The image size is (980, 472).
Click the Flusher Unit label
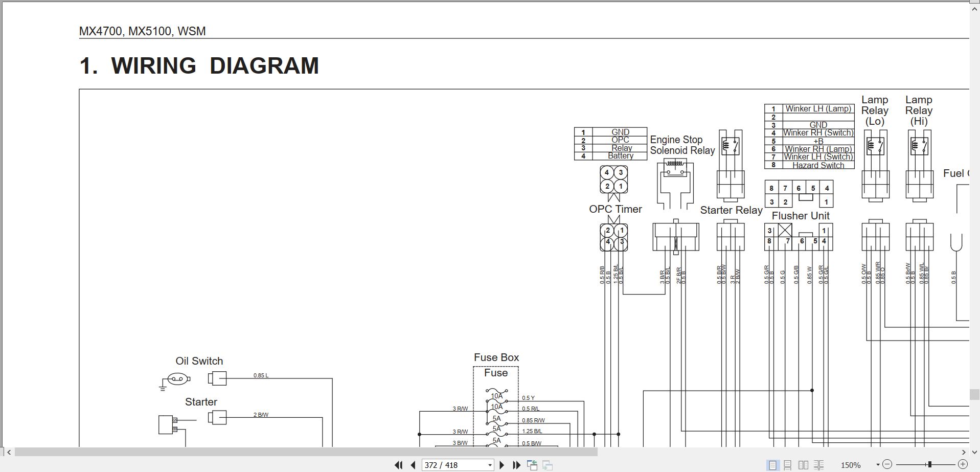(x=801, y=216)
